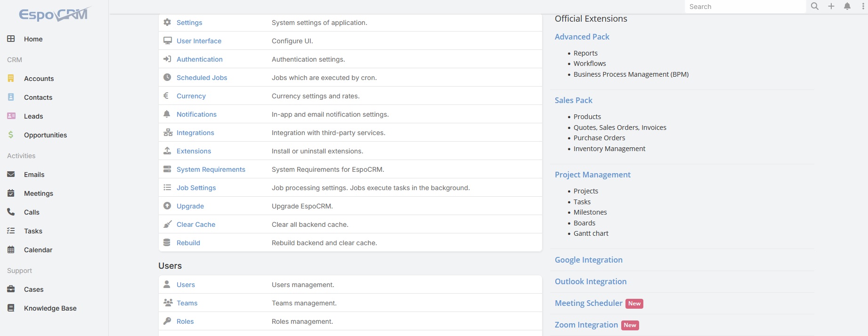Viewport: 868px width, 336px height.
Task: Open the Settings link
Action: [x=189, y=23]
